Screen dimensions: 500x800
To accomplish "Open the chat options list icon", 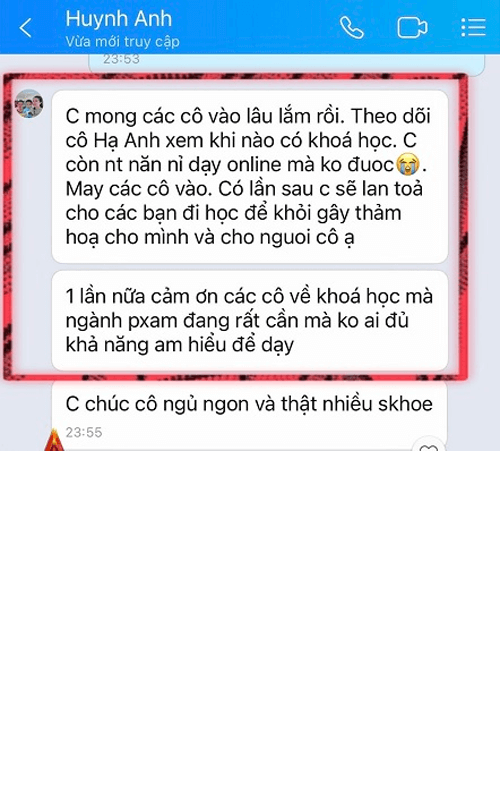I will click(473, 28).
